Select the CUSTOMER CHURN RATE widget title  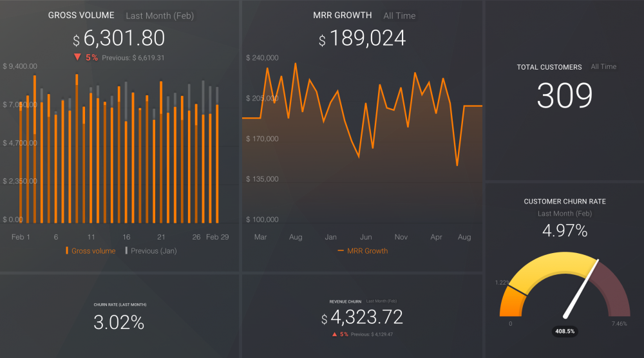point(564,202)
